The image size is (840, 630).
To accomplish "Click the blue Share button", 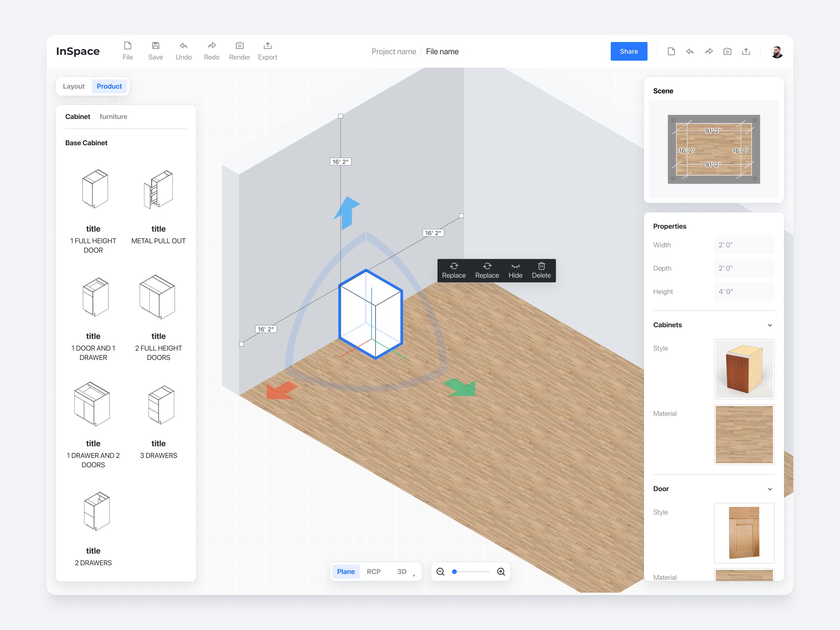I will [629, 51].
